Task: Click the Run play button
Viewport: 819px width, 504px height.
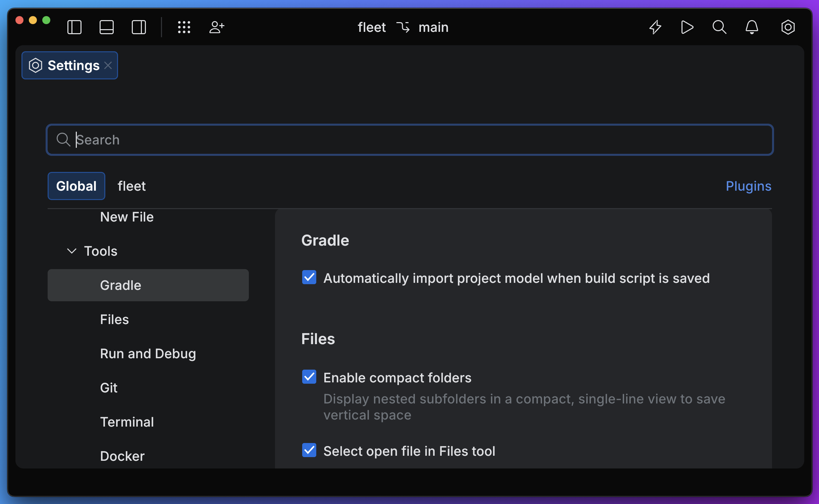Action: (687, 27)
